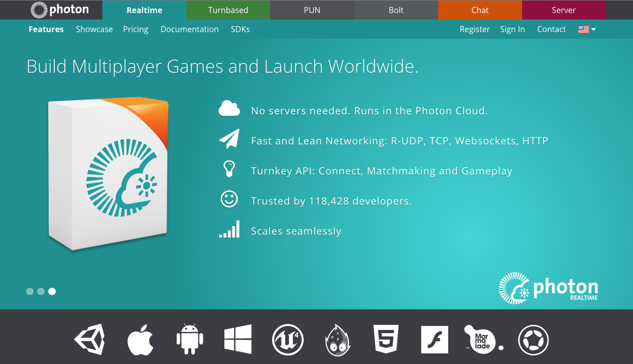Viewport: 633px width, 364px height.
Task: Click the signal bars Scales seamlessly icon
Action: (x=229, y=229)
